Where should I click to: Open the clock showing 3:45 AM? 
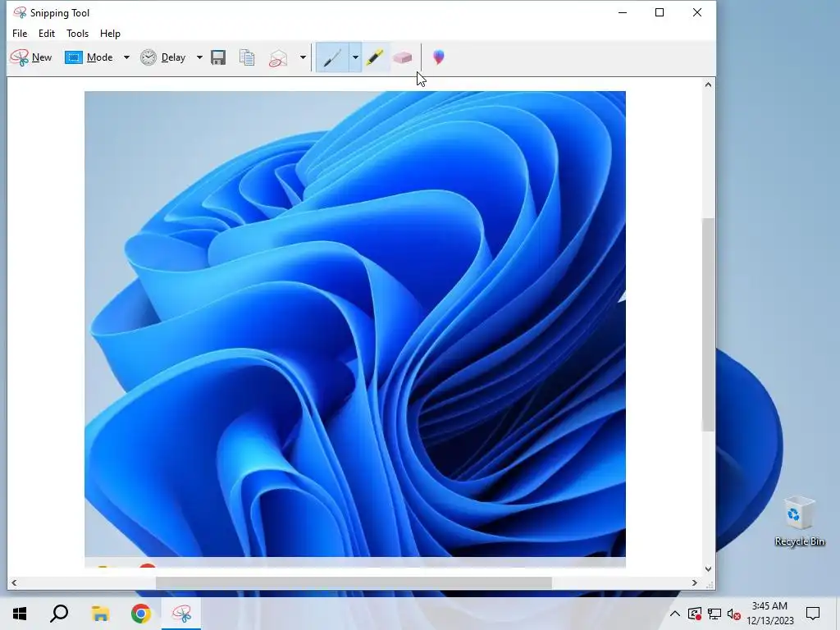769,614
